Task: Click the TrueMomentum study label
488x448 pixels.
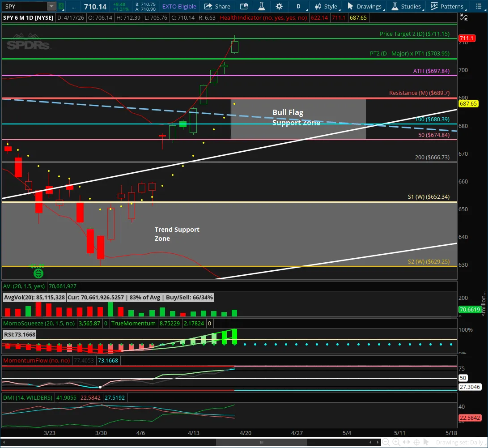Action: pos(133,324)
